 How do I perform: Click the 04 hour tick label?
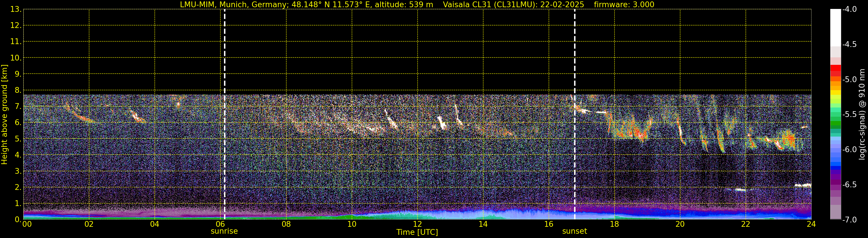point(155,224)
